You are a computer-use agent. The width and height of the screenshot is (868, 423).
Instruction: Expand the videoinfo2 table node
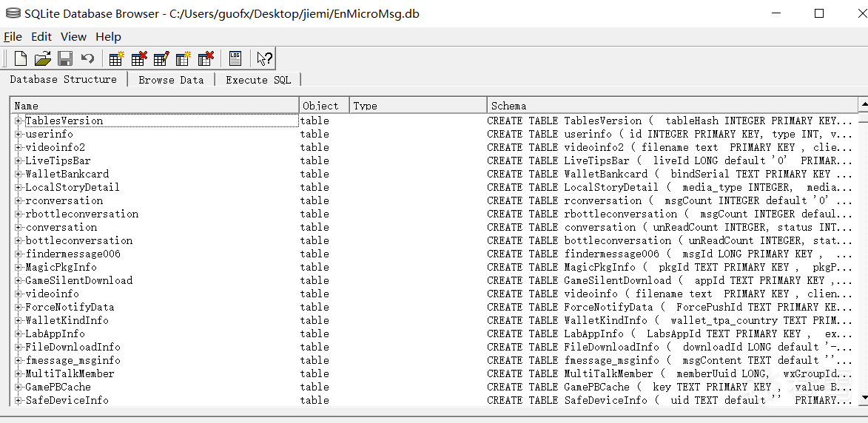pos(18,147)
